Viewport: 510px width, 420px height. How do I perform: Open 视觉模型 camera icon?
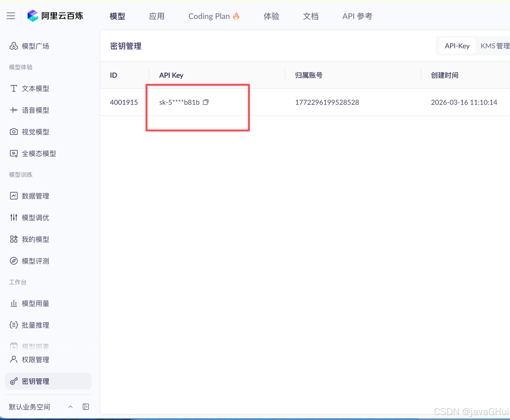pyautogui.click(x=14, y=132)
